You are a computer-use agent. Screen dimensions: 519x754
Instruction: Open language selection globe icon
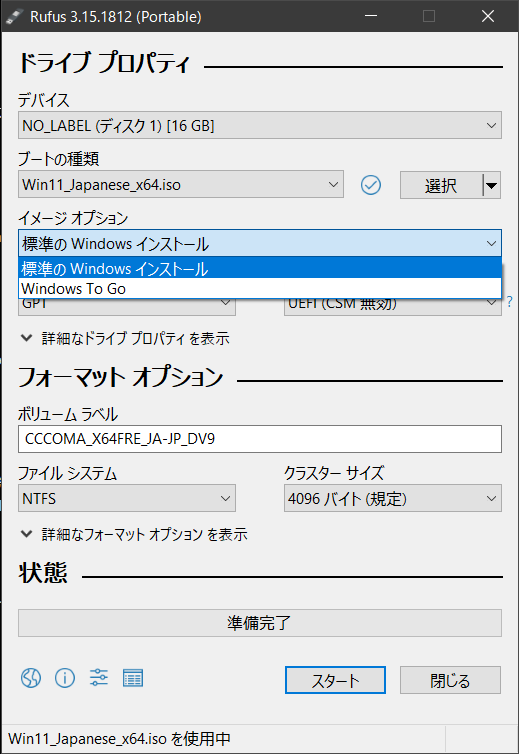coord(31,678)
